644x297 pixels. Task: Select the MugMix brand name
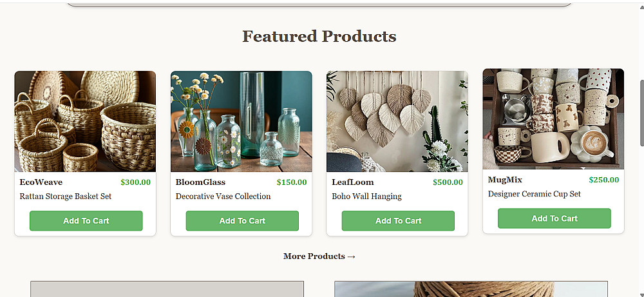[x=505, y=180]
